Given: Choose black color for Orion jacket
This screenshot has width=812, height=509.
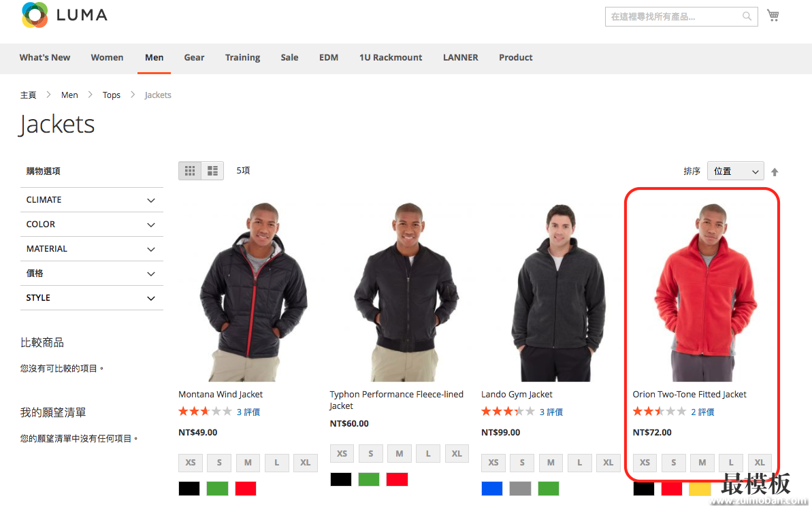Looking at the screenshot, I should [x=644, y=489].
